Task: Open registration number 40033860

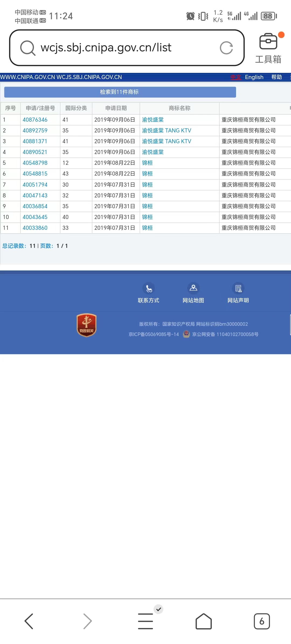Action: (x=35, y=228)
